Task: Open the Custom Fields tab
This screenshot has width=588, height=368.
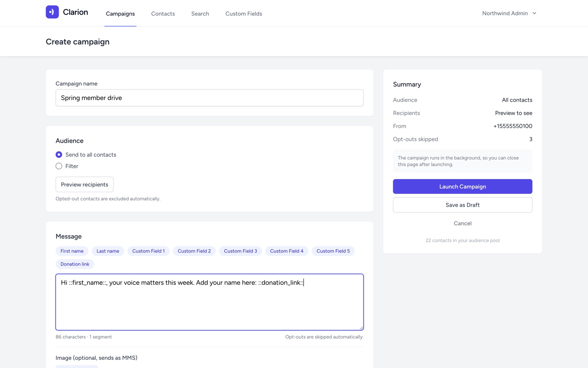Action: tap(244, 14)
